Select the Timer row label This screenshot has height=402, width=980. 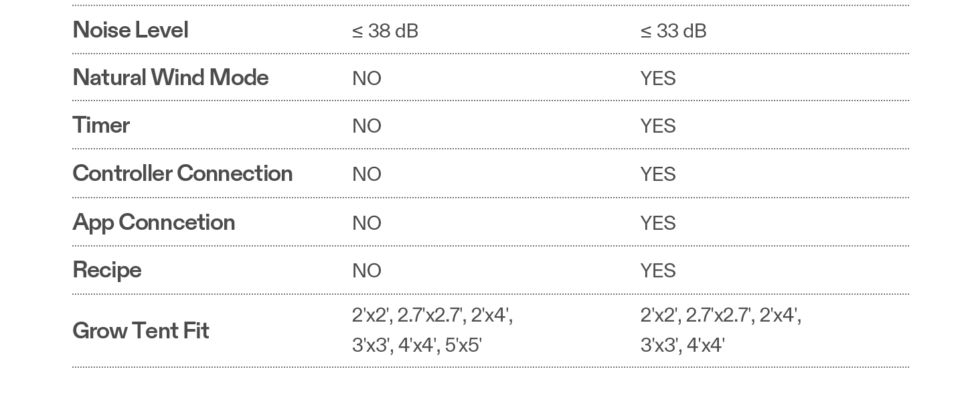pyautogui.click(x=101, y=125)
